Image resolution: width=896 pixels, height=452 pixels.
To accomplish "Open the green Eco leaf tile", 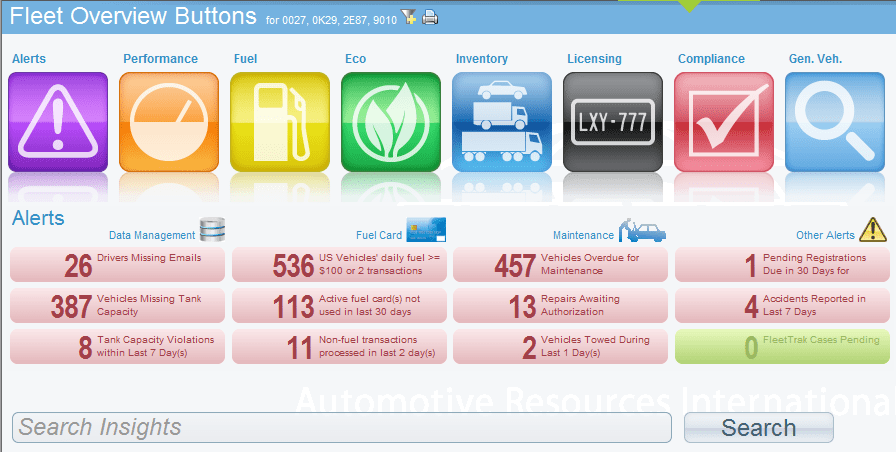I will tap(390, 121).
